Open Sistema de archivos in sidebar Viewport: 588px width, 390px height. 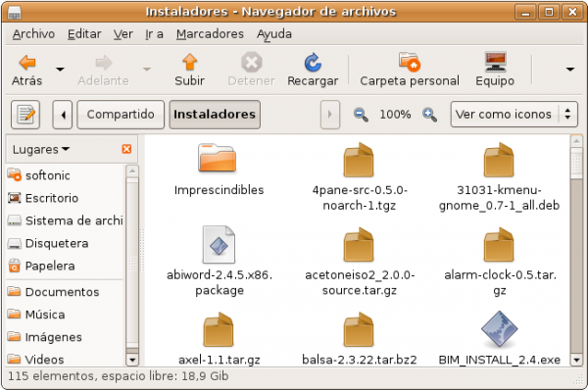66,220
